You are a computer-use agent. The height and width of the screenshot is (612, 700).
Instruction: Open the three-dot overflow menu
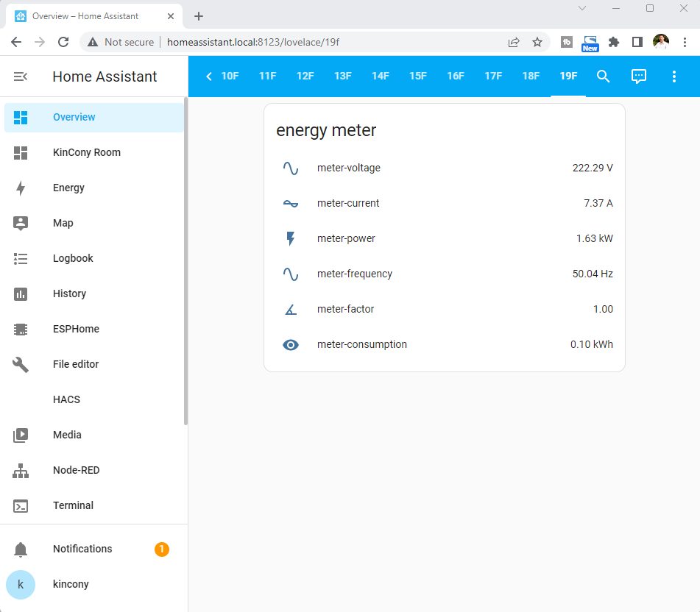(674, 76)
